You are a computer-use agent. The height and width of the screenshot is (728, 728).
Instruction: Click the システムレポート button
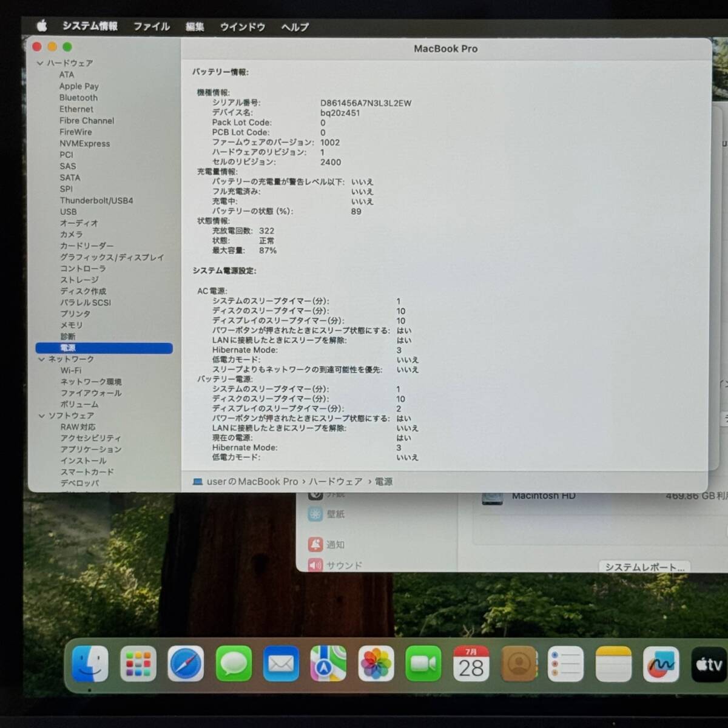coord(644,567)
